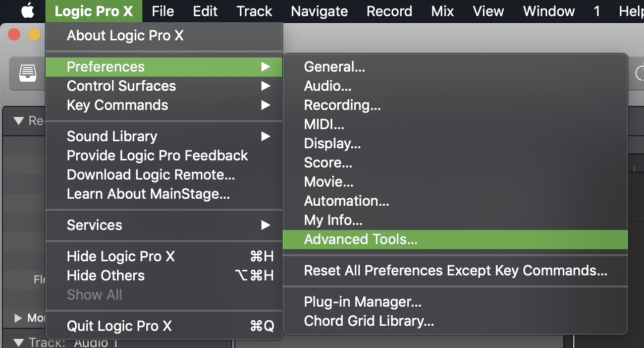
Task: Open the Apple menu
Action: (27, 11)
